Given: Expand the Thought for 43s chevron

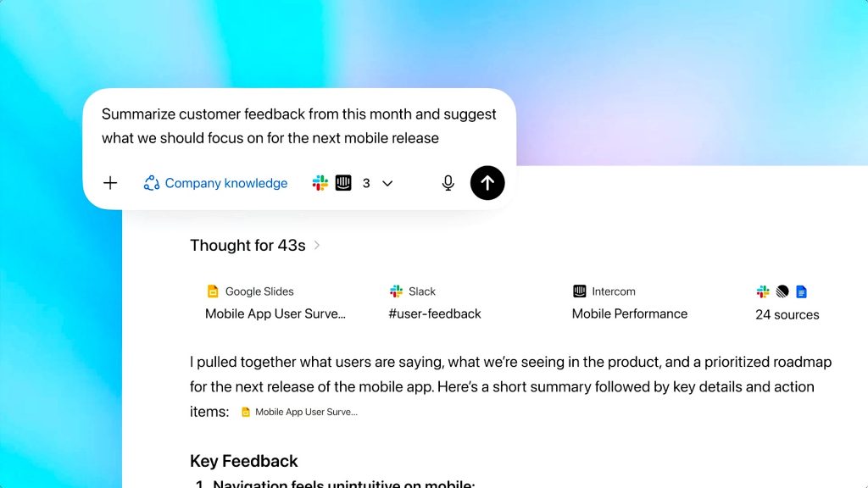Looking at the screenshot, I should (x=317, y=245).
